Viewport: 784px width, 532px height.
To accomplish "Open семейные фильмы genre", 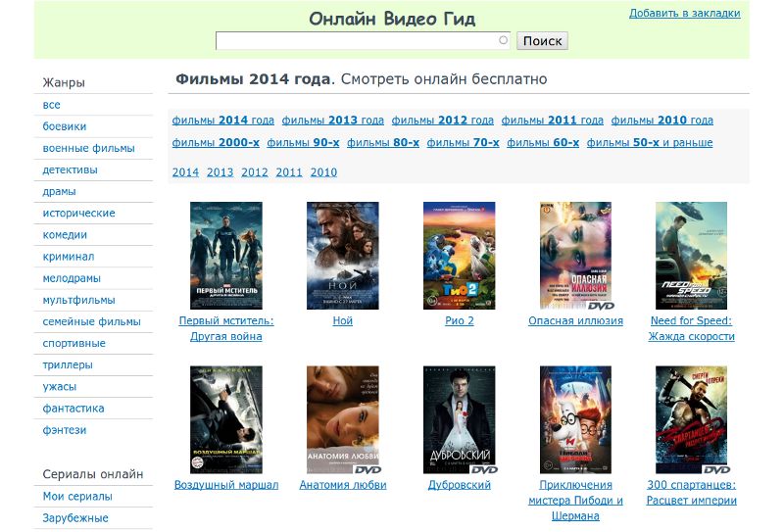I will [91, 321].
